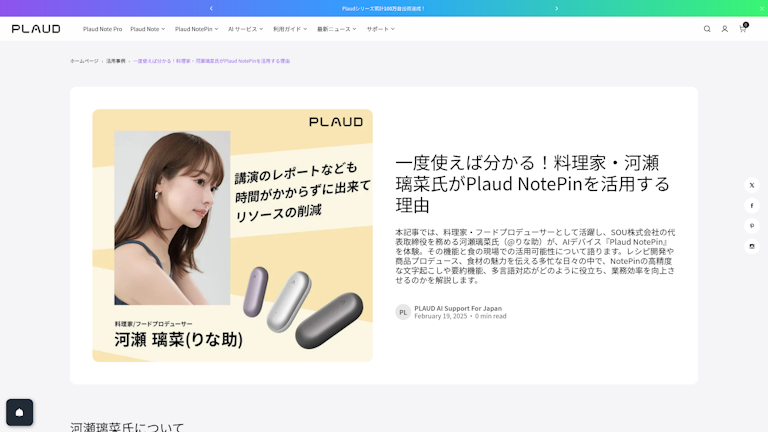
Task: Open Plaud Note Pro menu item
Action: click(102, 29)
